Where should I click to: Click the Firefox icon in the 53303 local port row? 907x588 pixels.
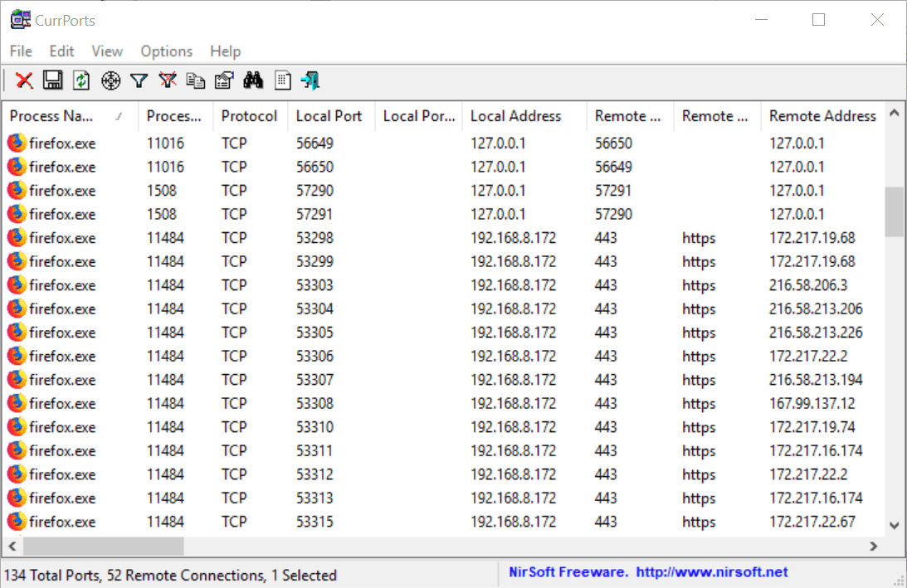[x=17, y=285]
